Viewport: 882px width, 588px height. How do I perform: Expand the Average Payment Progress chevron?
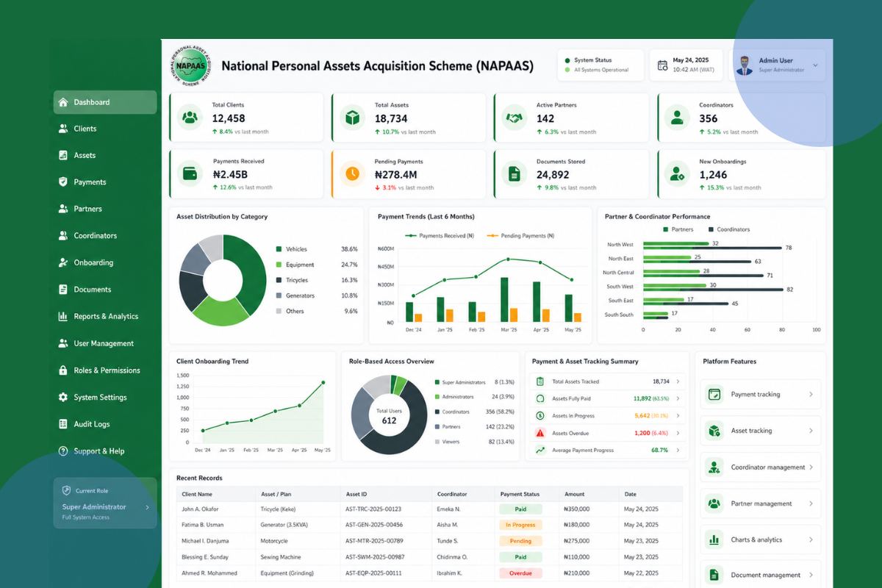(x=678, y=450)
